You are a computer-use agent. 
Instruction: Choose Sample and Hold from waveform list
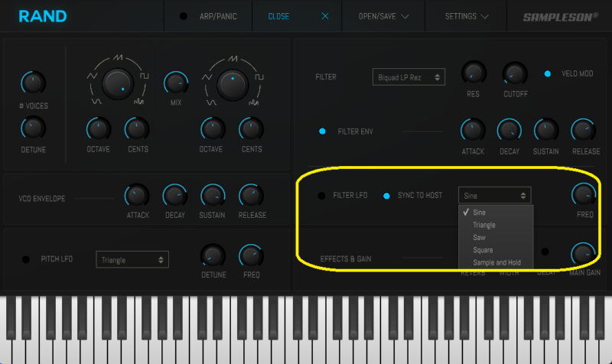[496, 262]
